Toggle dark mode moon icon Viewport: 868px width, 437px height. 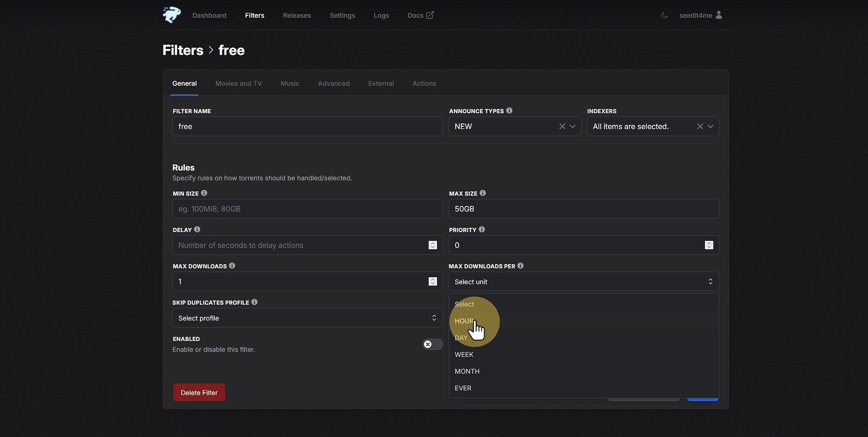point(664,15)
